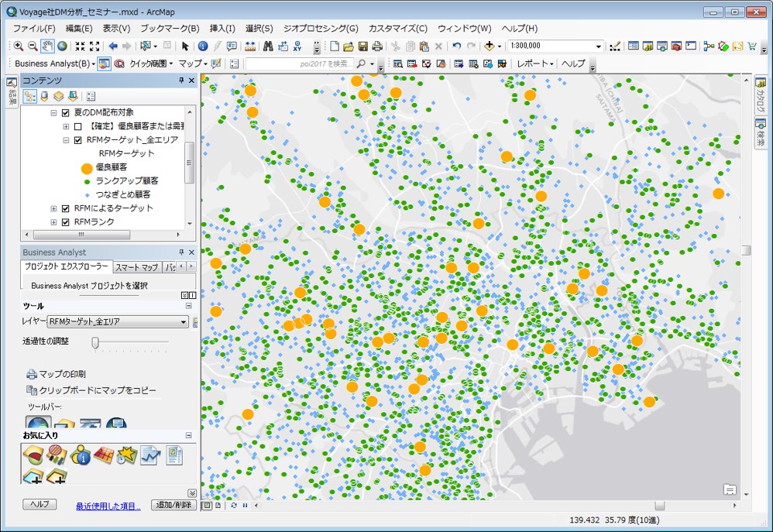Uncheck RFMターゲット_全エリア layer checkbox
Screen dimensions: 773x532
coord(78,140)
